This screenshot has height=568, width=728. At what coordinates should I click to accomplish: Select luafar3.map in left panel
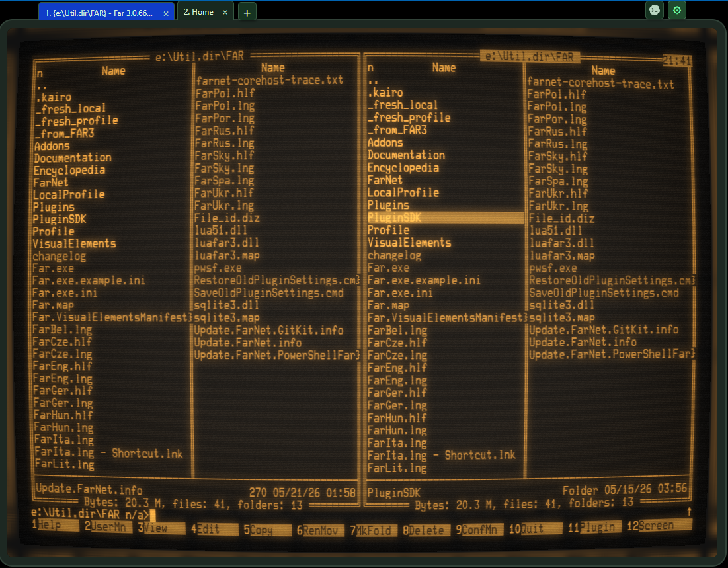(x=227, y=255)
